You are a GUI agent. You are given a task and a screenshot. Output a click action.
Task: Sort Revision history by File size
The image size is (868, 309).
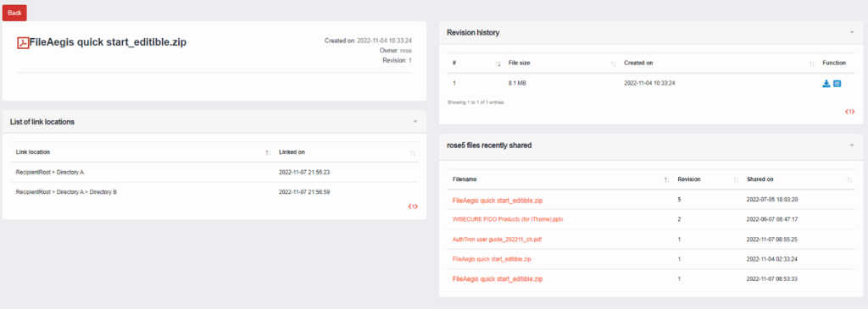614,63
